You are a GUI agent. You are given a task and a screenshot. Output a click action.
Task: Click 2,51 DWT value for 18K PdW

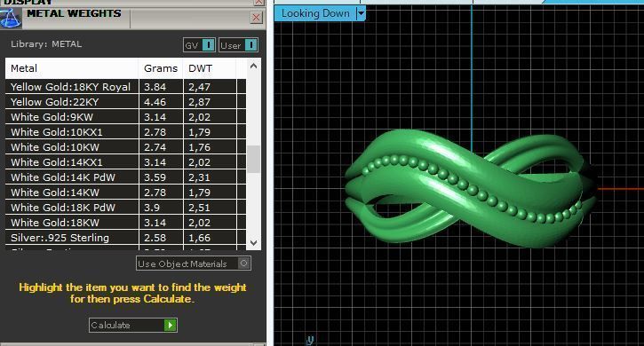coord(199,208)
